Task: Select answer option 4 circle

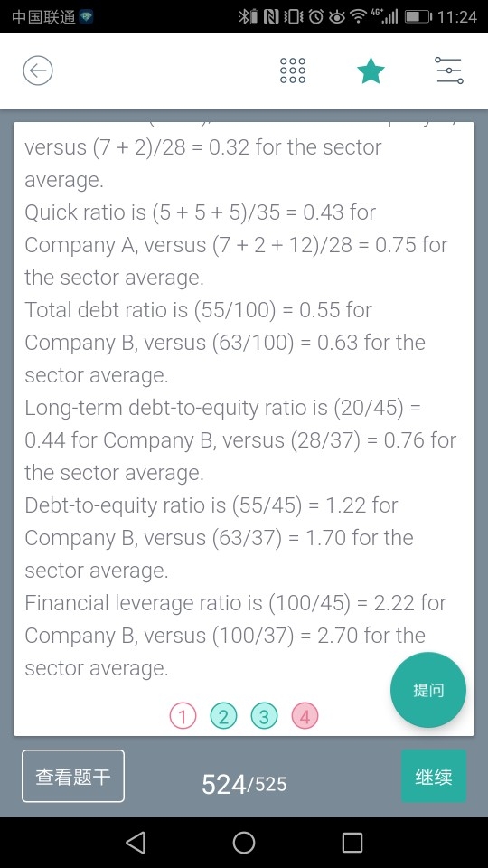Action: point(305,716)
